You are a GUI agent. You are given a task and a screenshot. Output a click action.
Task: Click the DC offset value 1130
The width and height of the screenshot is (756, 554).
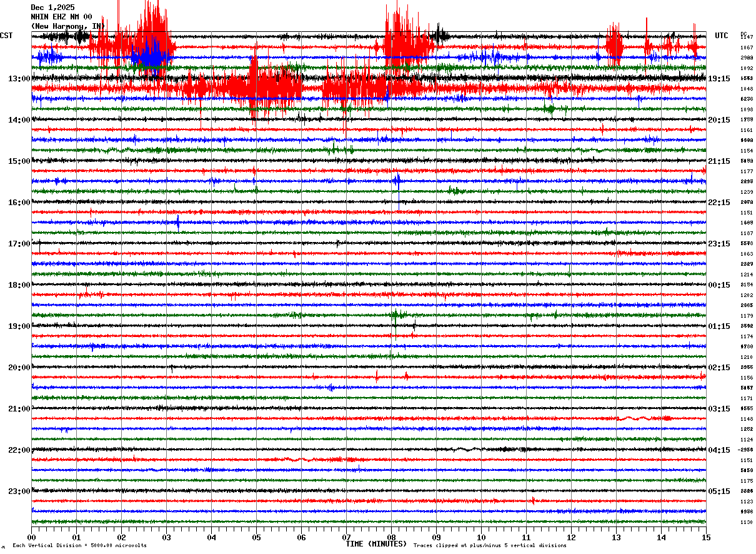[x=747, y=522]
